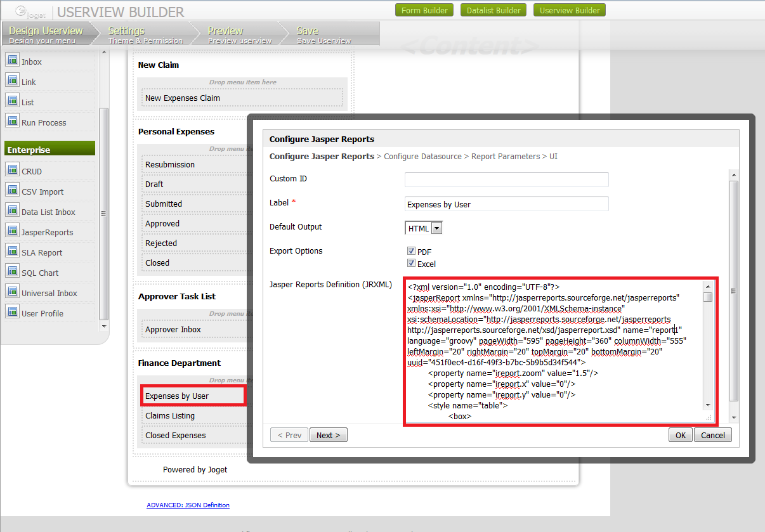This screenshot has height=532, width=765.
Task: Open the Userview Builder
Action: [x=570, y=10]
